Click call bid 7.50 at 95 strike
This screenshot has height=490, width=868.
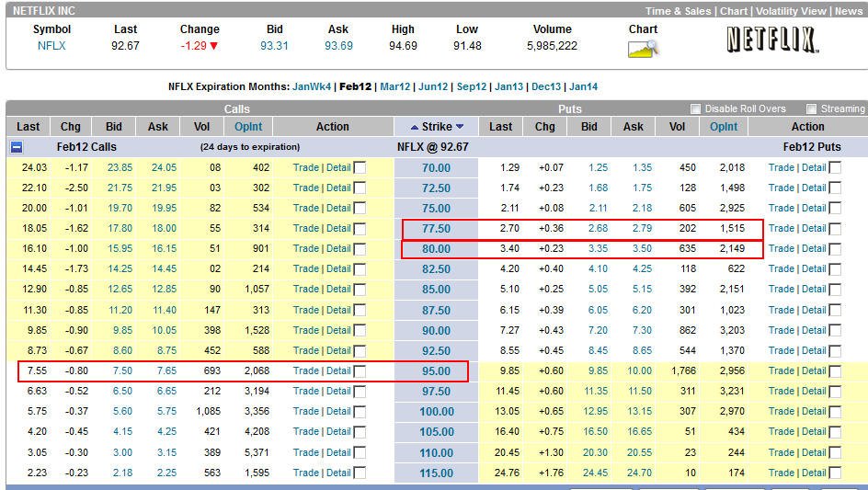pos(122,371)
